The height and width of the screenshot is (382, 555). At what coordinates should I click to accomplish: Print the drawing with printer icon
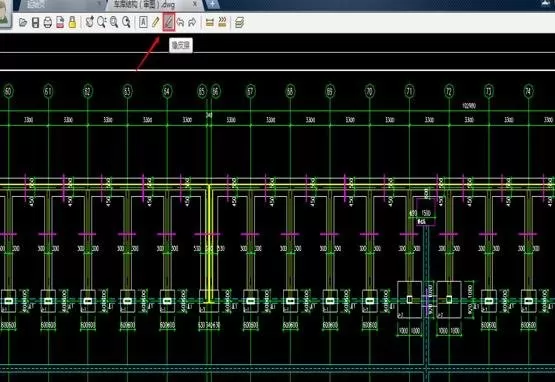[47, 22]
